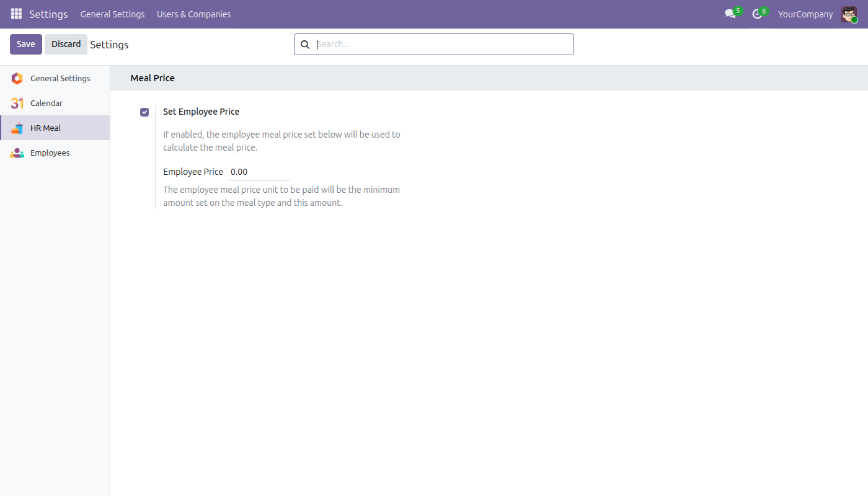Click the Employee Price amount field

[259, 172]
